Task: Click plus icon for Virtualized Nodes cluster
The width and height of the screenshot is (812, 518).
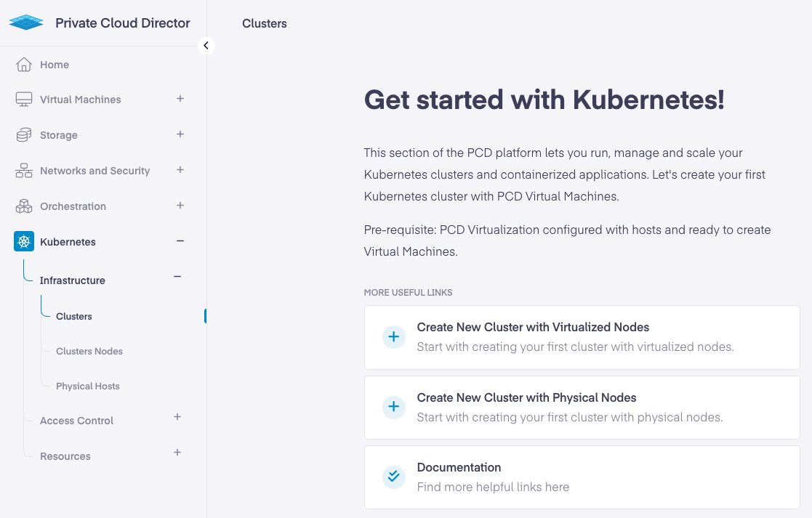Action: point(393,336)
